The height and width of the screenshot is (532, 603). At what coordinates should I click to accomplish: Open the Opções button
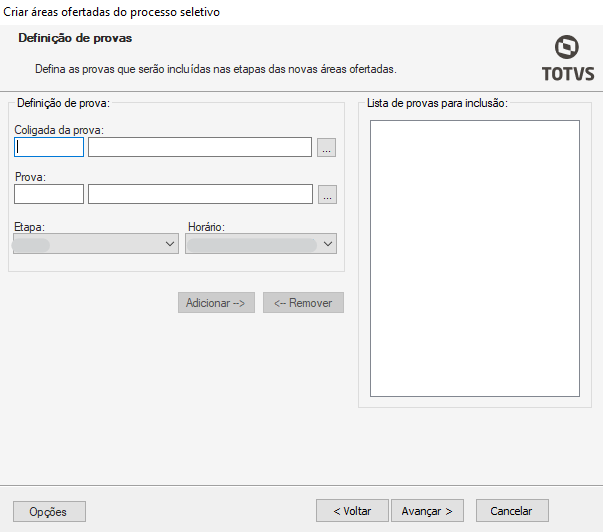pos(48,511)
